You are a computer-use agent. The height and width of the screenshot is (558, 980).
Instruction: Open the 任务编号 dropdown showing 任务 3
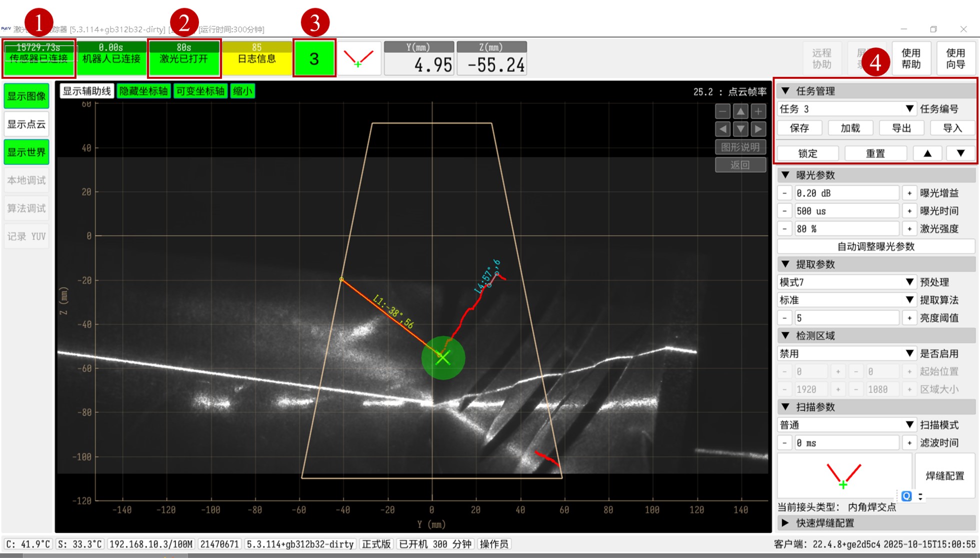pyautogui.click(x=846, y=109)
